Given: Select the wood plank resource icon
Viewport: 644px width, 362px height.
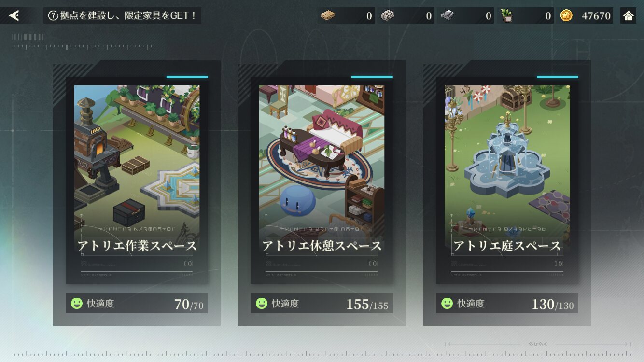Looking at the screenshot, I should coord(328,16).
